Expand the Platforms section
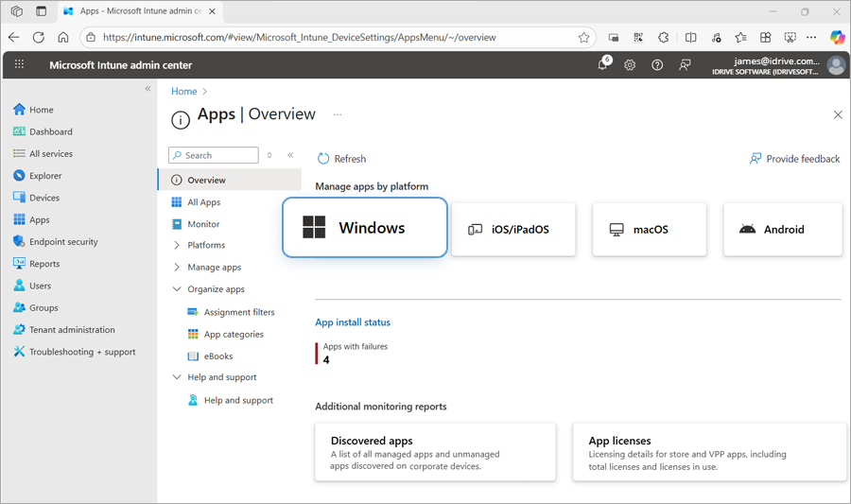This screenshot has height=504, width=851. 177,245
